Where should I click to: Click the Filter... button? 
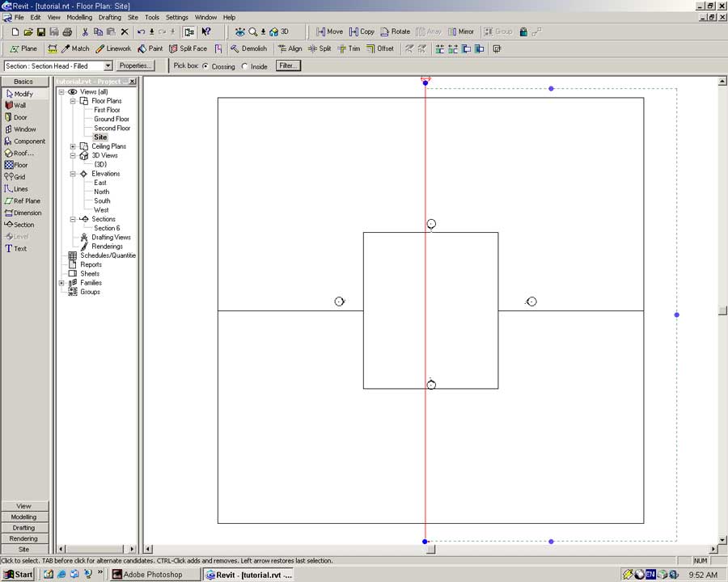(x=287, y=65)
